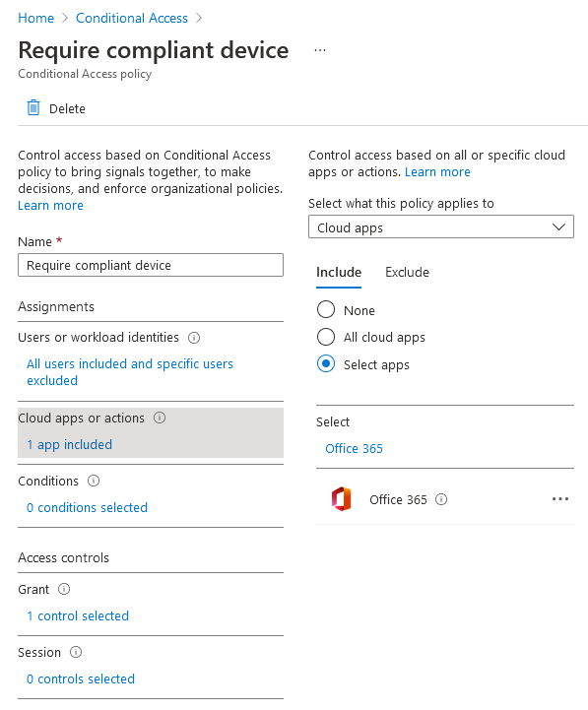Show info icon next to Office 365 app
This screenshot has width=588, height=710.
pos(441,499)
